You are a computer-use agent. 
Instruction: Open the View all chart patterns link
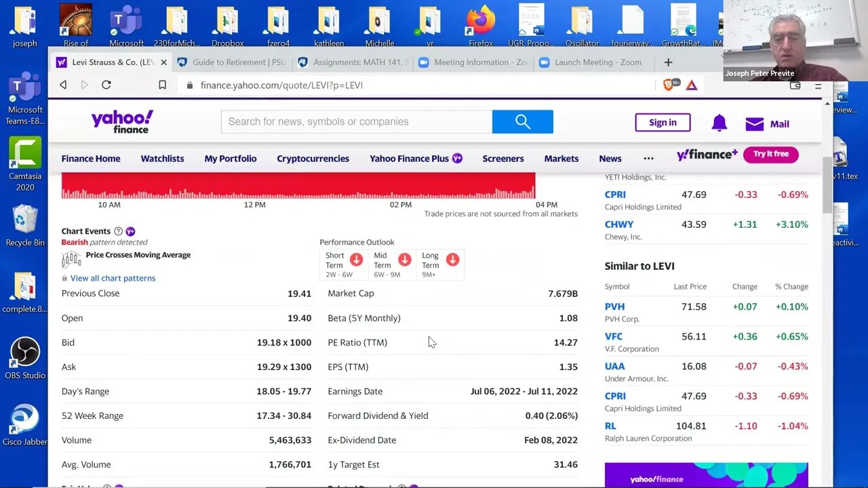pyautogui.click(x=113, y=278)
